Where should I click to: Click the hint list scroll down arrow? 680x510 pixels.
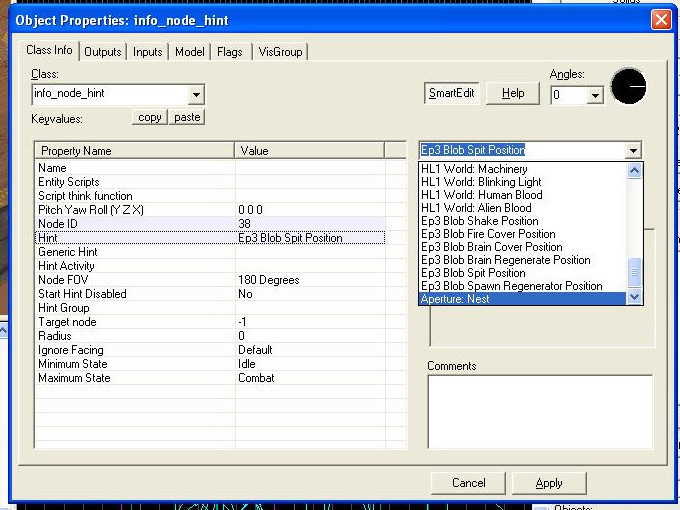634,297
